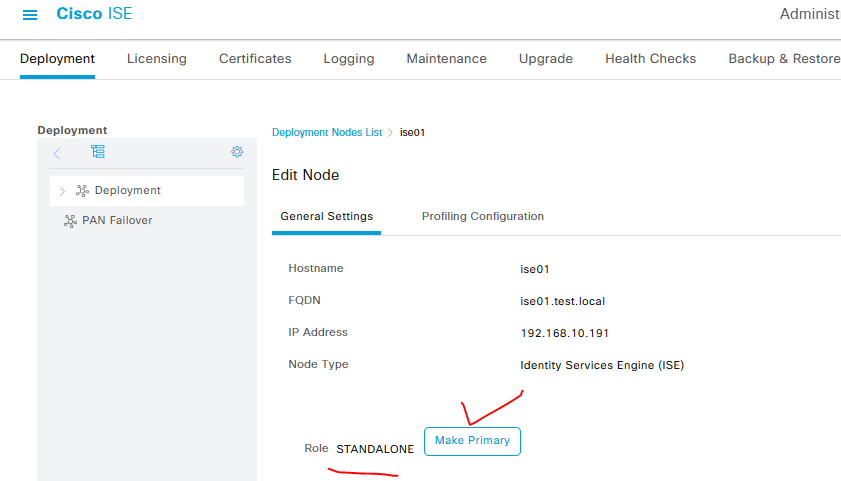841x481 pixels.
Task: Expand the Deployment tree node chevron
Action: click(62, 191)
